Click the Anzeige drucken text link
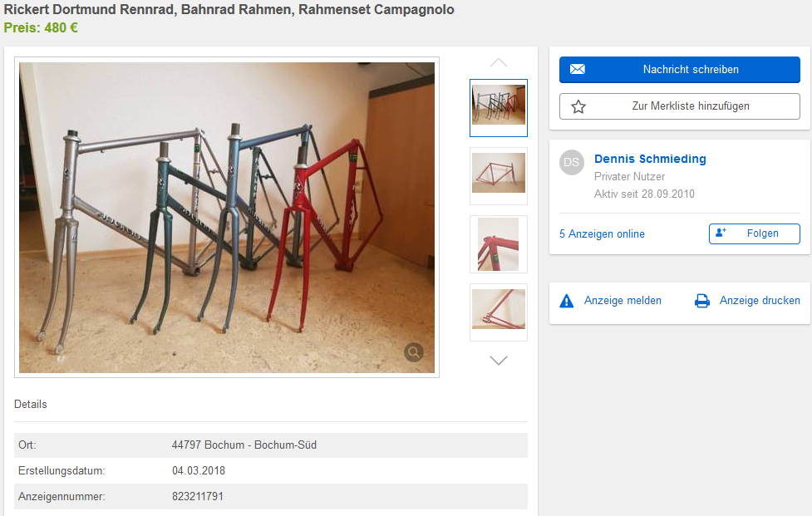 760,301
